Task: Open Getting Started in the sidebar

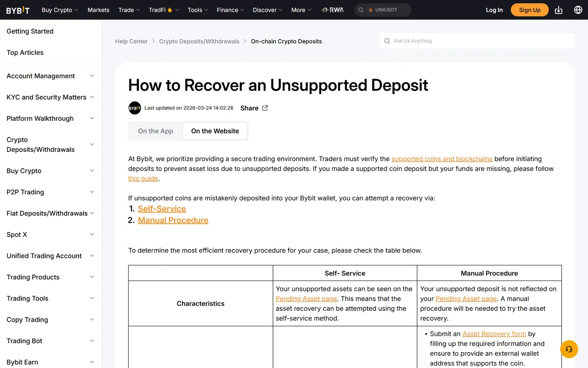Action: [30, 31]
